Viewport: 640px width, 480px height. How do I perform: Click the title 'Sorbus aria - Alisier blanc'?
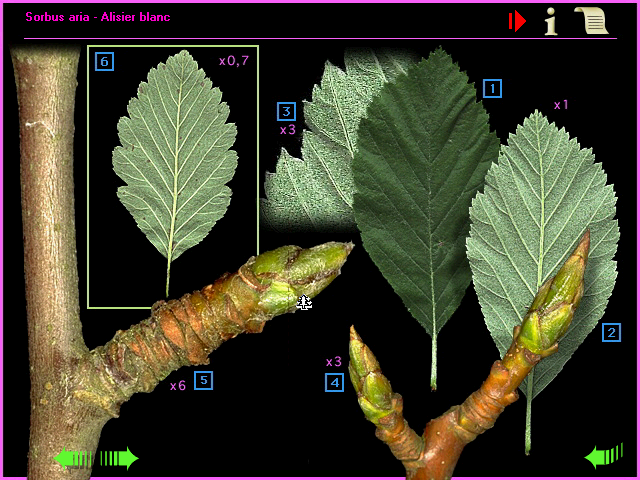tap(98, 17)
